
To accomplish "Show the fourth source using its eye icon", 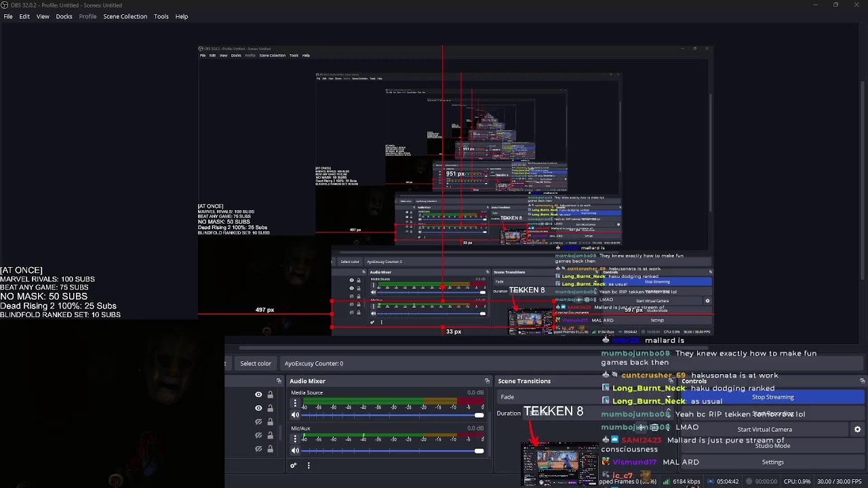I will [258, 435].
